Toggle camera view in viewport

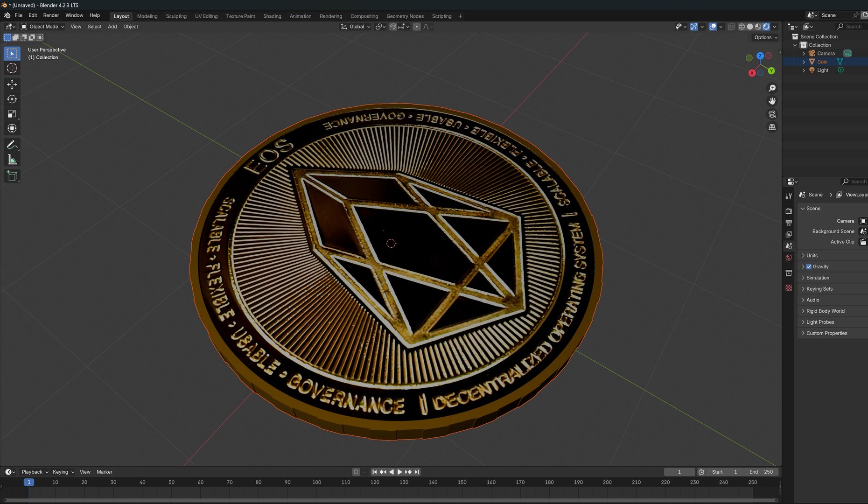click(x=772, y=114)
